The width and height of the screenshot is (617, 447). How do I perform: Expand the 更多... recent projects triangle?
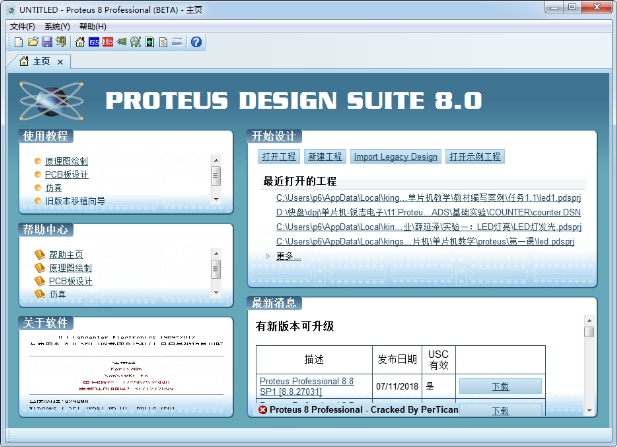point(268,256)
